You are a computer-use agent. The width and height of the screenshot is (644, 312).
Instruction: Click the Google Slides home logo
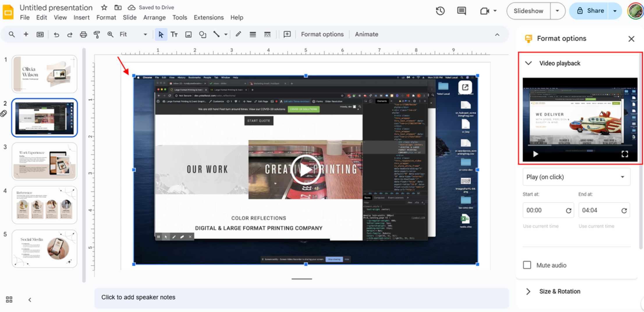pos(8,12)
